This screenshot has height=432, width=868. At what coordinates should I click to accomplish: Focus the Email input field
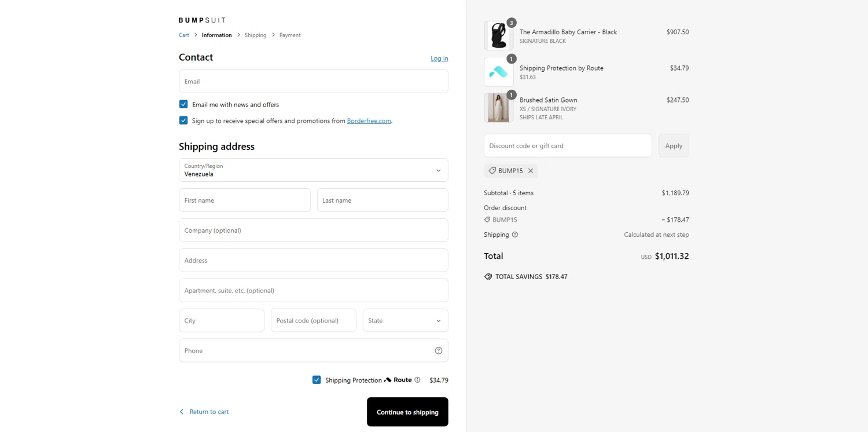pyautogui.click(x=314, y=82)
